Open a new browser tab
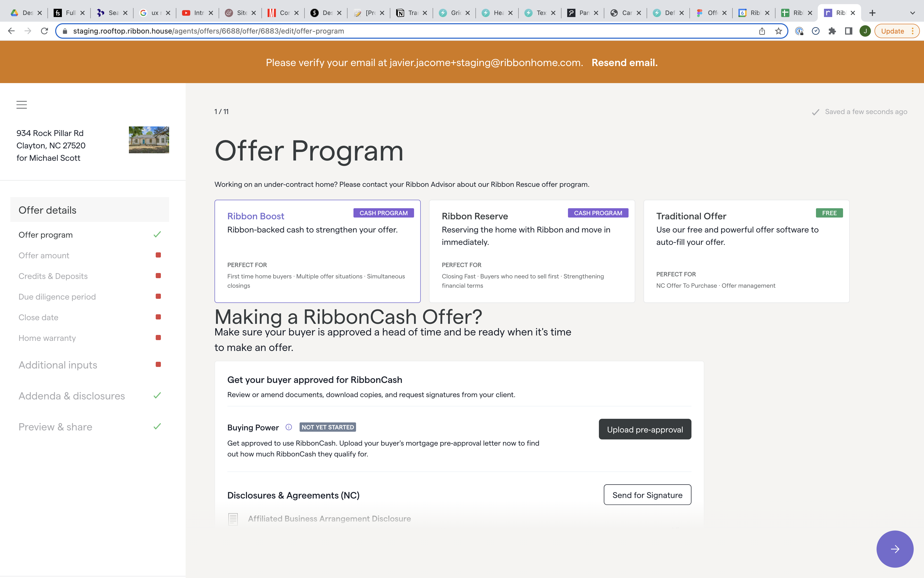924x578 pixels. tap(872, 13)
